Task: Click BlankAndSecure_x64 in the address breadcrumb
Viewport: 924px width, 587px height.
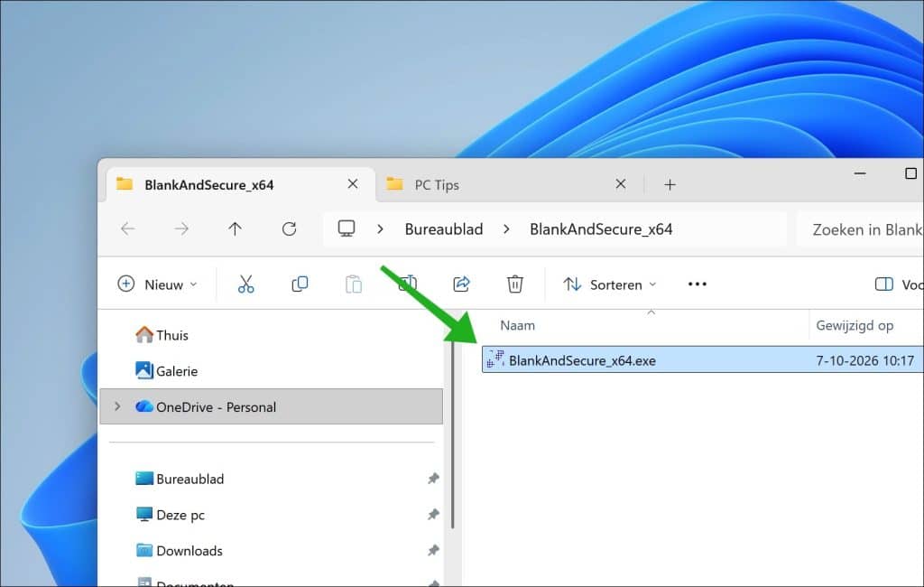Action: pos(601,228)
